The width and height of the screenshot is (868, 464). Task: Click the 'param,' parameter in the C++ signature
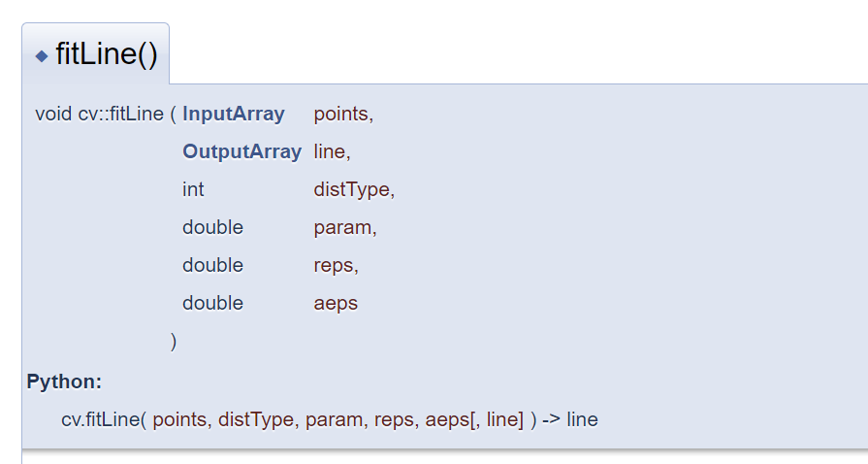coord(344,227)
